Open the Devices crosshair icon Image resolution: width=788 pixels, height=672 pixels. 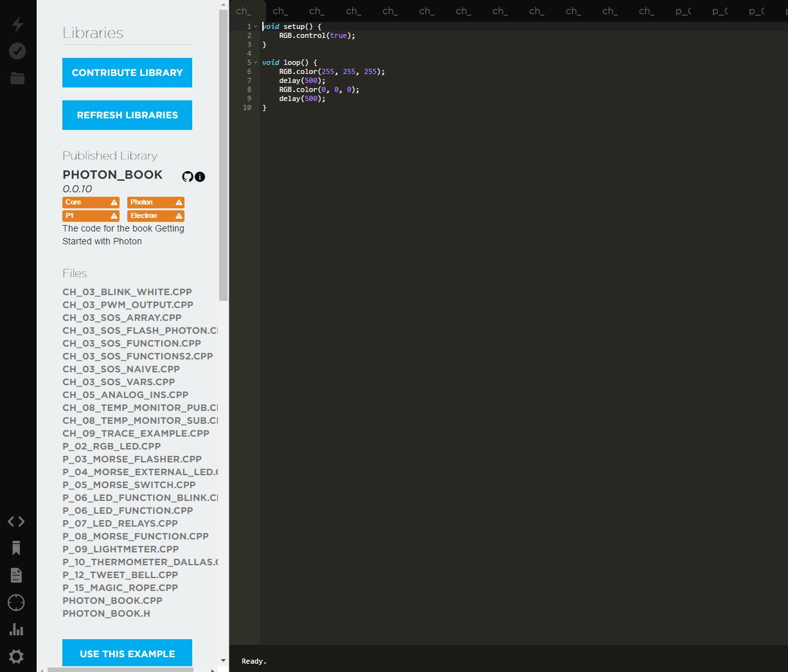(16, 603)
